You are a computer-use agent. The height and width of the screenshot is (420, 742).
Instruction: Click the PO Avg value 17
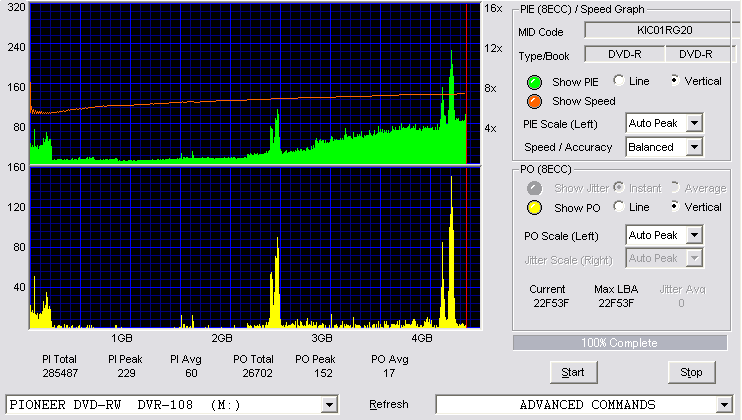(x=389, y=373)
